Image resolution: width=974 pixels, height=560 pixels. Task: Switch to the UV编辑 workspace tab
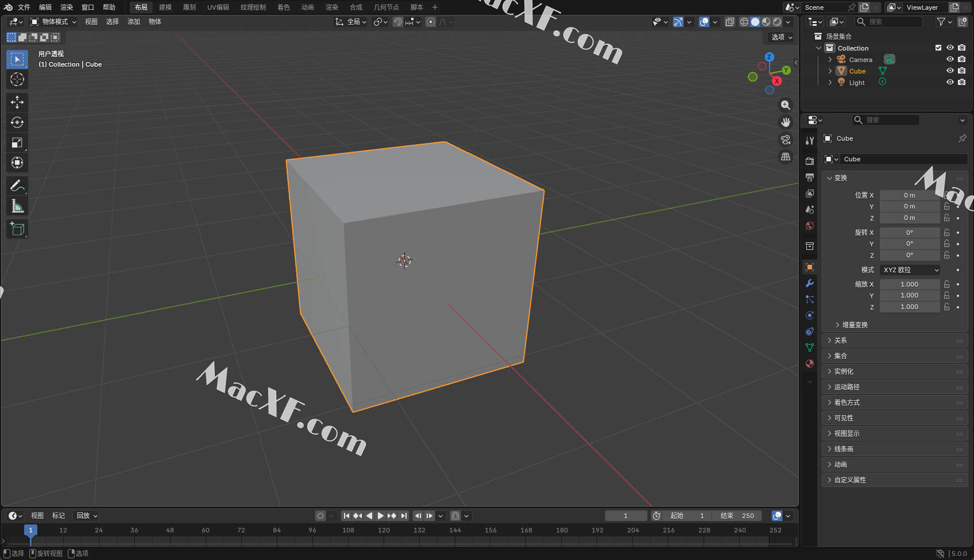click(x=218, y=7)
